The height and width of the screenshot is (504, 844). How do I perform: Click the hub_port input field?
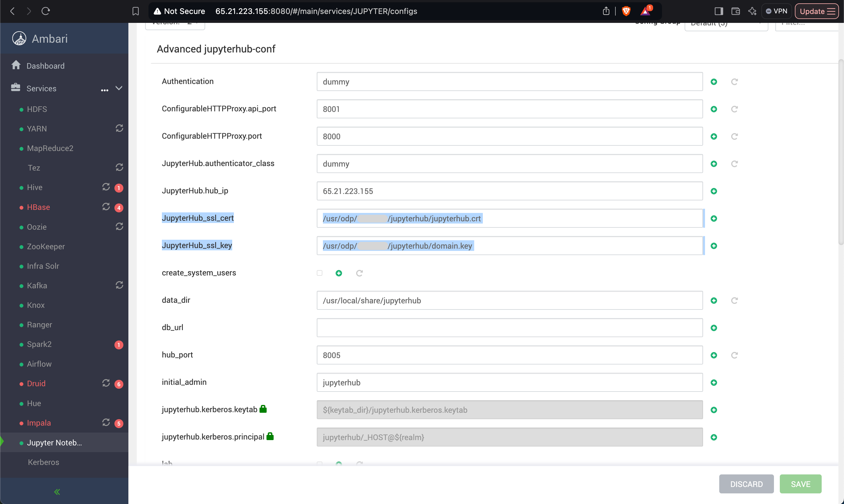509,355
